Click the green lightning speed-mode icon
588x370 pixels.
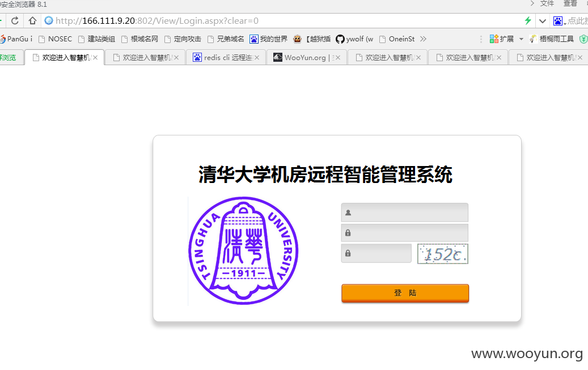coord(528,20)
